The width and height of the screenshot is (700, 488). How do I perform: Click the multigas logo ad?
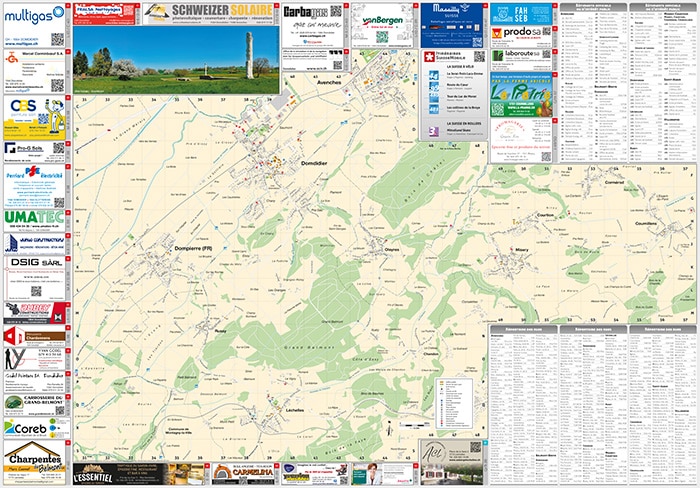[x=35, y=25]
